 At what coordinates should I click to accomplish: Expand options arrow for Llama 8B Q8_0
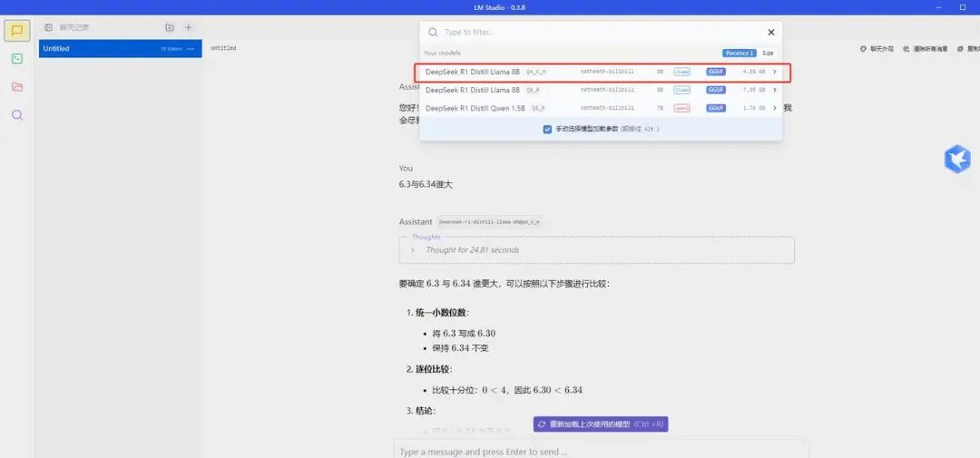(775, 90)
